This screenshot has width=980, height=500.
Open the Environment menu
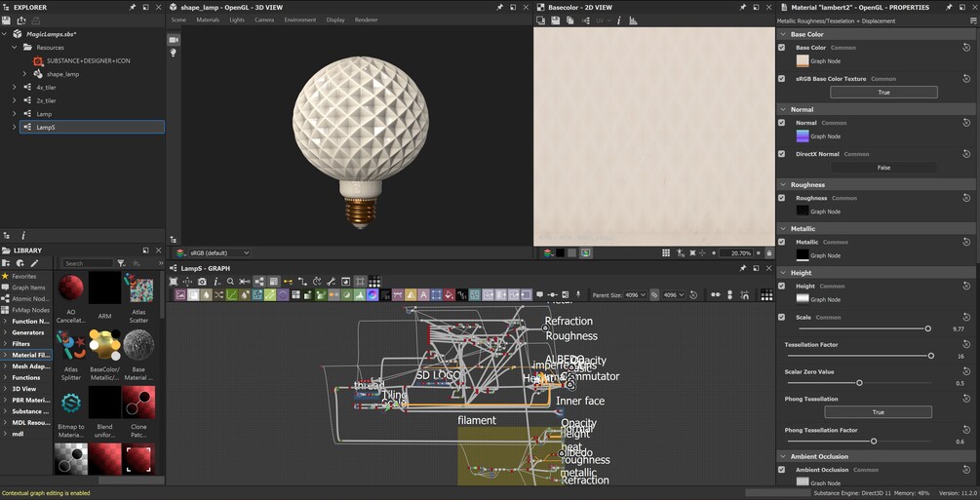coord(300,20)
